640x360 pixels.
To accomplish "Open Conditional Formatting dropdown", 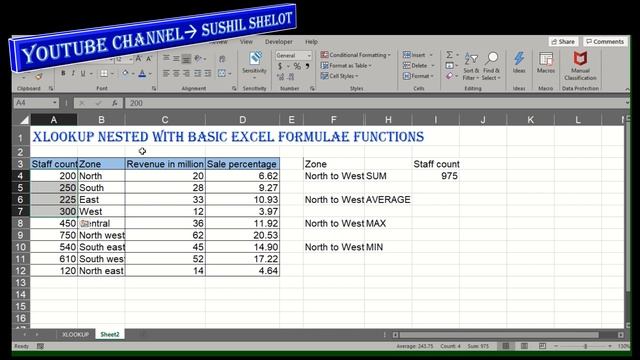I will [356, 55].
